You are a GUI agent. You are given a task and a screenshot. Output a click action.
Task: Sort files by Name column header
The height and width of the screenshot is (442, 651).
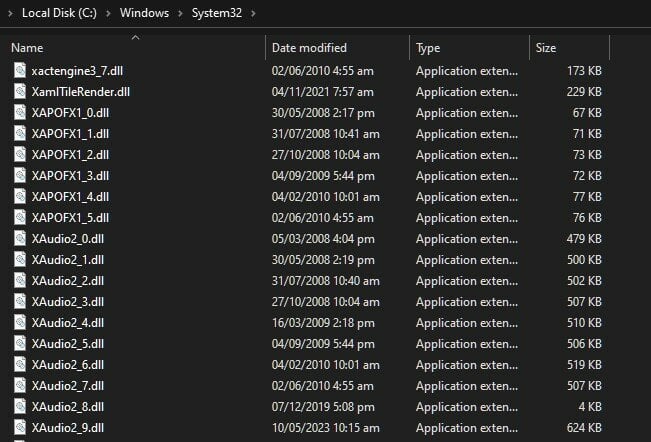pyautogui.click(x=27, y=48)
